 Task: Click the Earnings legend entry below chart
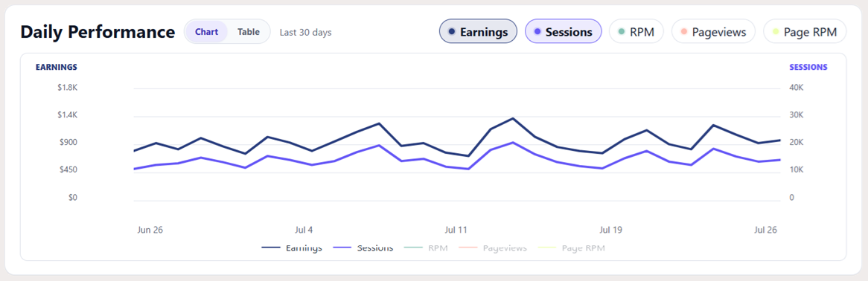(292, 248)
